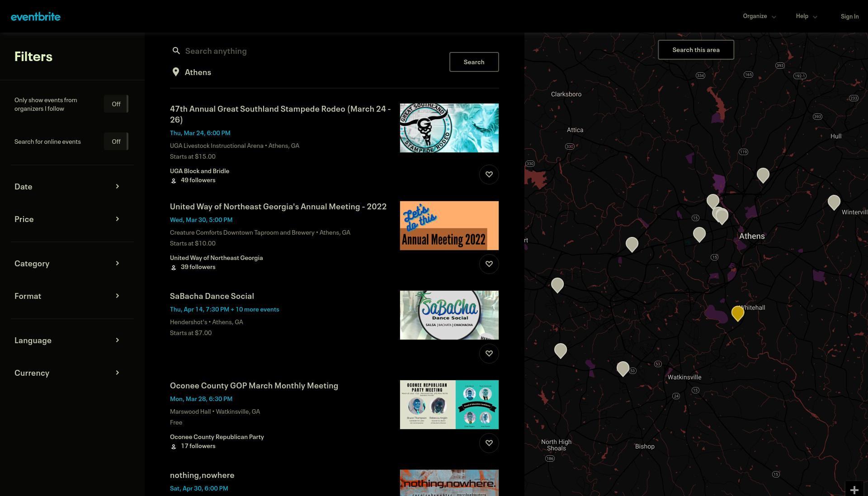Viewport: 868px width, 496px height.
Task: Expand the Date filter
Action: click(x=68, y=187)
